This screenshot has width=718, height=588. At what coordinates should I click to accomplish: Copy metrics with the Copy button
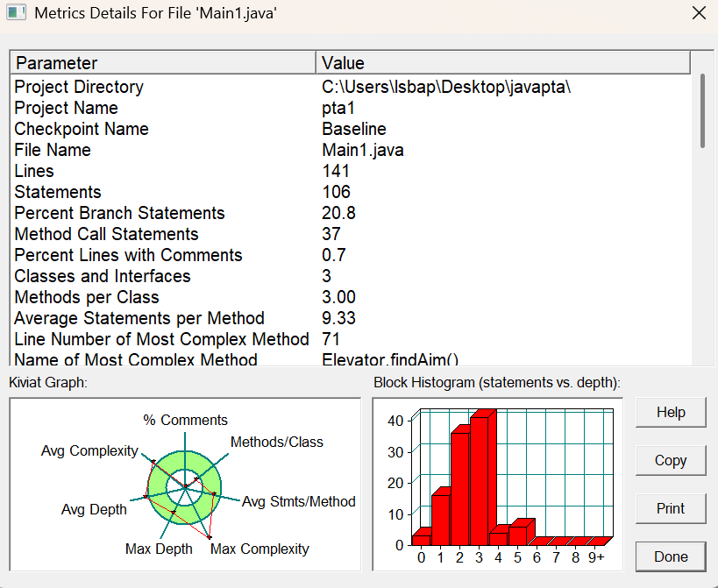tap(671, 460)
